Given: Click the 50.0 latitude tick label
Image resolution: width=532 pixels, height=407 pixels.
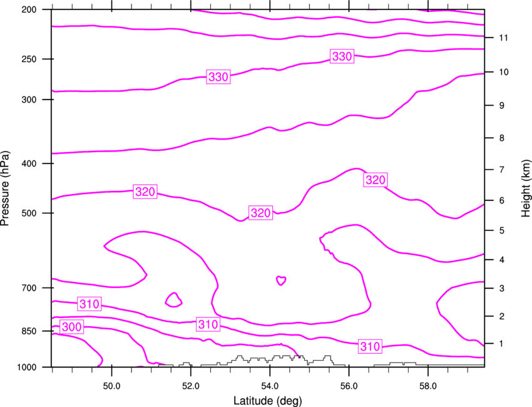Looking at the screenshot, I should pos(111,386).
